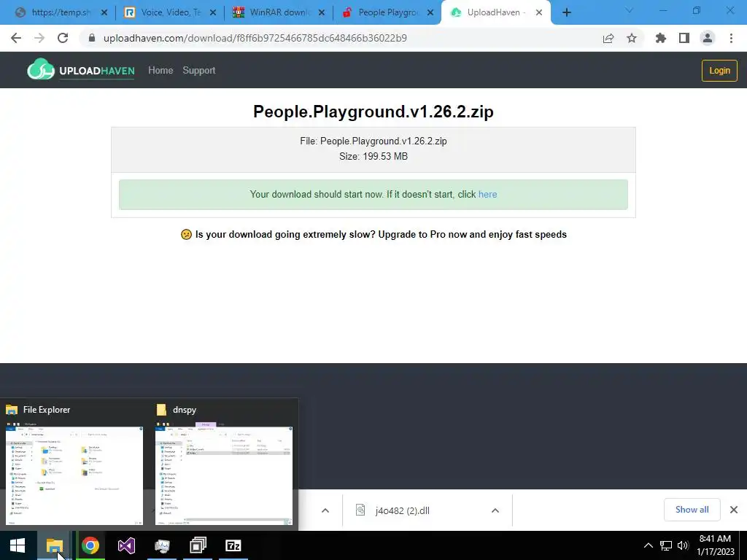Open a new browser tab
747x560 pixels.
tap(566, 12)
